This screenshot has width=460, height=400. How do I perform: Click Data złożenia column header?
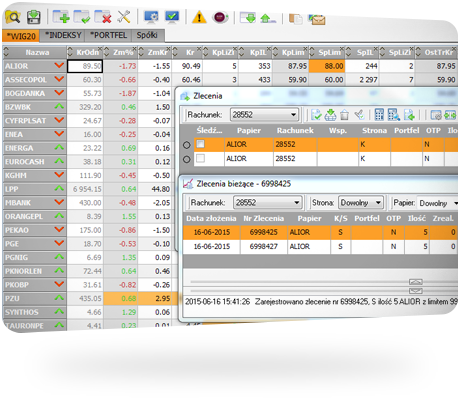click(211, 218)
